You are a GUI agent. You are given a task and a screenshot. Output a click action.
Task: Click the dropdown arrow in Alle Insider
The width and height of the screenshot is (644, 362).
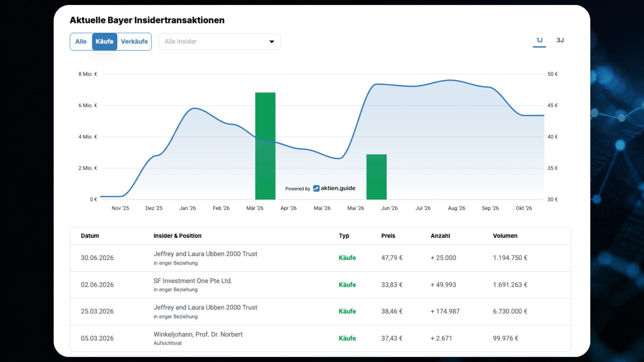click(272, 41)
